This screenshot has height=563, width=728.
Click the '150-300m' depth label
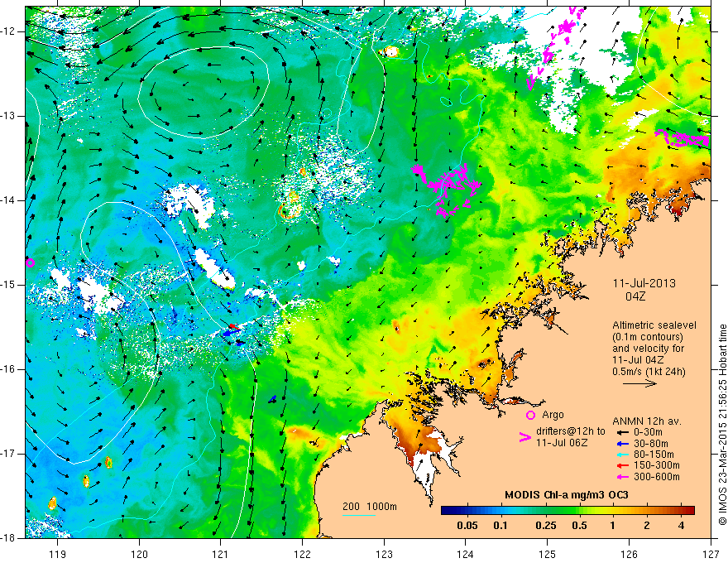[x=657, y=466]
